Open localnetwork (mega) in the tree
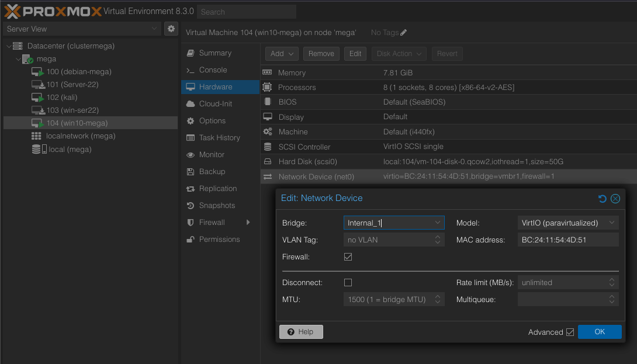Screen dimensions: 637x364 click(81, 136)
